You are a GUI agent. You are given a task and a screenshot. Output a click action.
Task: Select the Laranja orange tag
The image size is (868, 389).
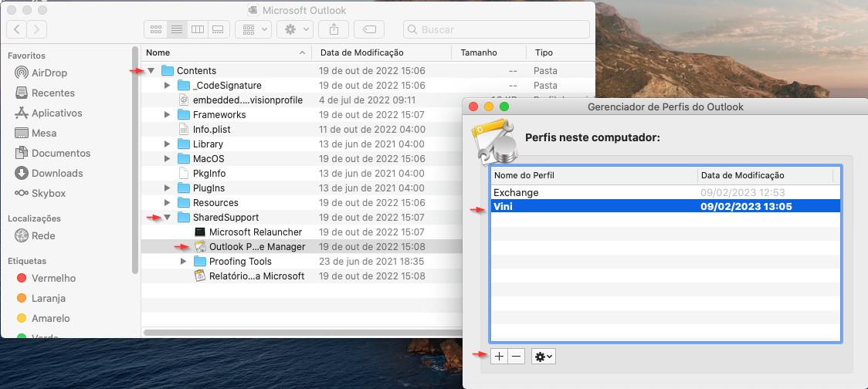(x=41, y=298)
